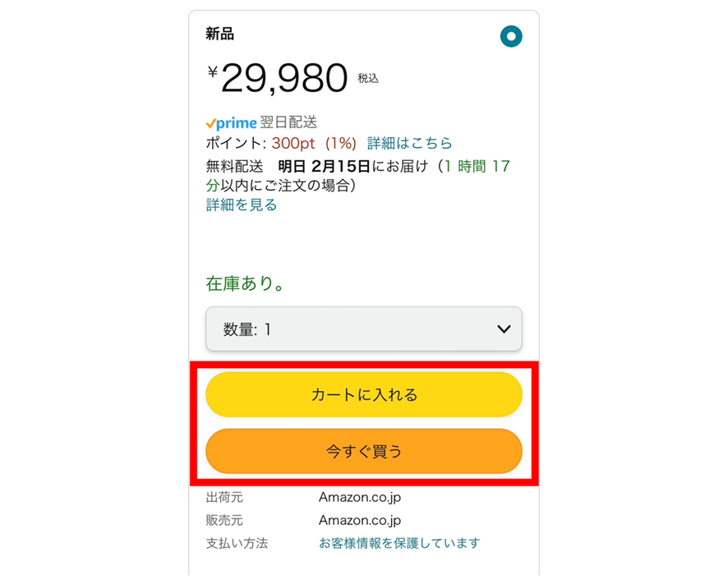Click the prime logo
The height and width of the screenshot is (576, 728).
pos(231,123)
